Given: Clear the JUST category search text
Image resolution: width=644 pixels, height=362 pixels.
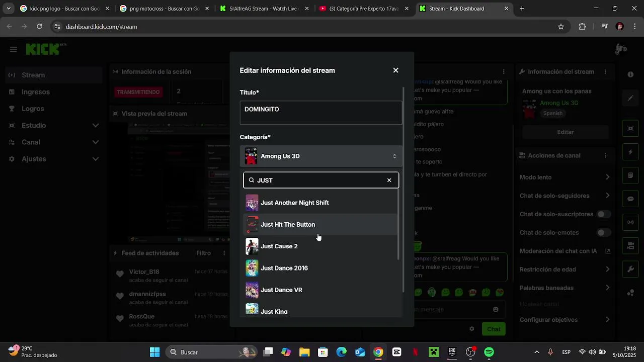Looking at the screenshot, I should (389, 180).
